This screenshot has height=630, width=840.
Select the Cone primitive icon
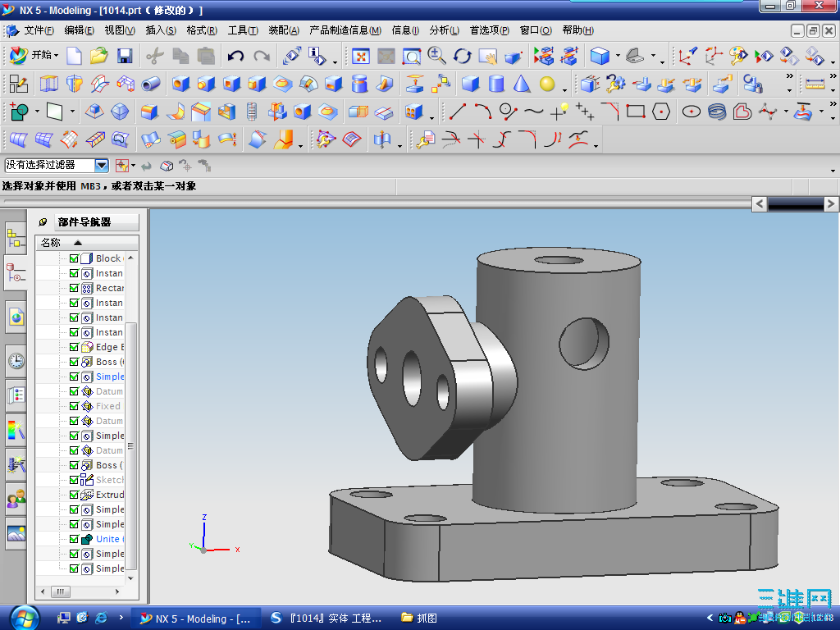(x=522, y=84)
